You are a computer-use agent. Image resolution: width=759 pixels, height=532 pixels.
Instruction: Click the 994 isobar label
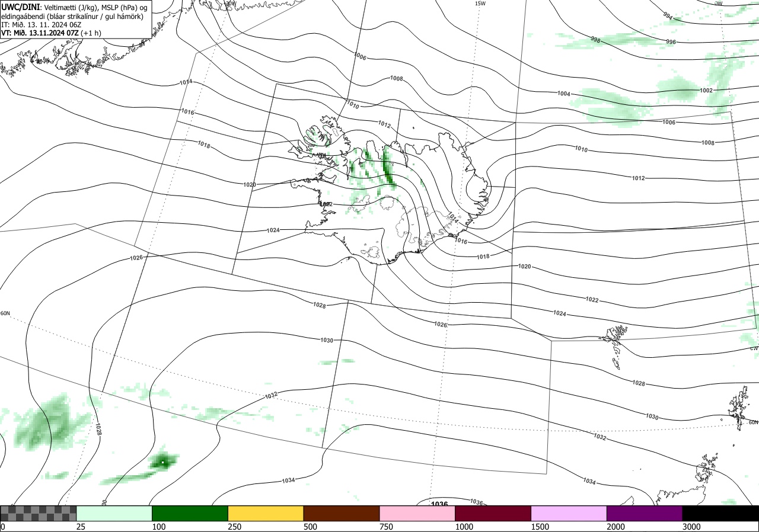[668, 16]
